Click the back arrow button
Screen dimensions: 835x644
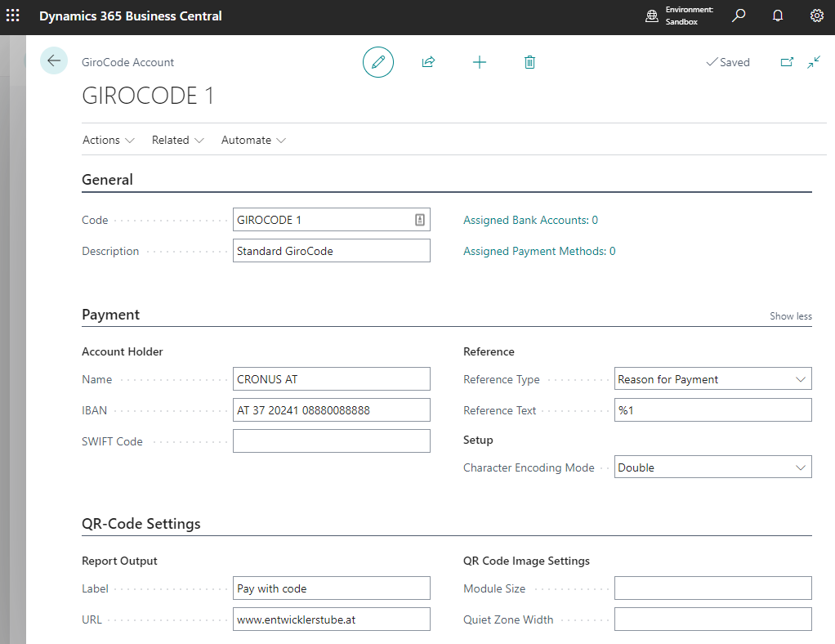(x=54, y=61)
